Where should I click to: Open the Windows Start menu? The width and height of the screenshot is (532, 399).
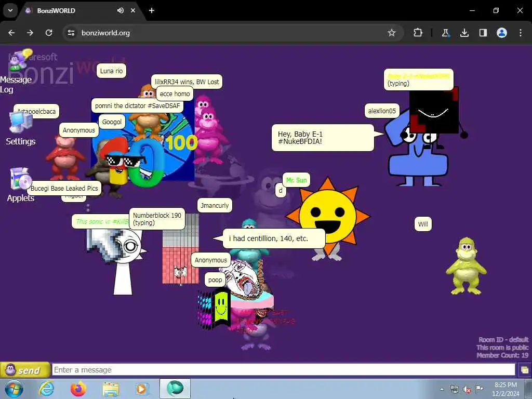(x=14, y=389)
